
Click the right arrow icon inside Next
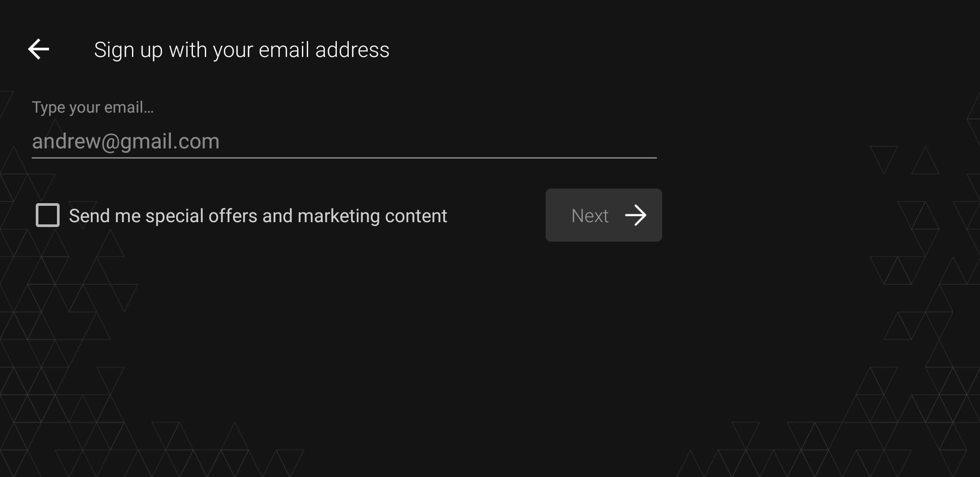pos(636,215)
